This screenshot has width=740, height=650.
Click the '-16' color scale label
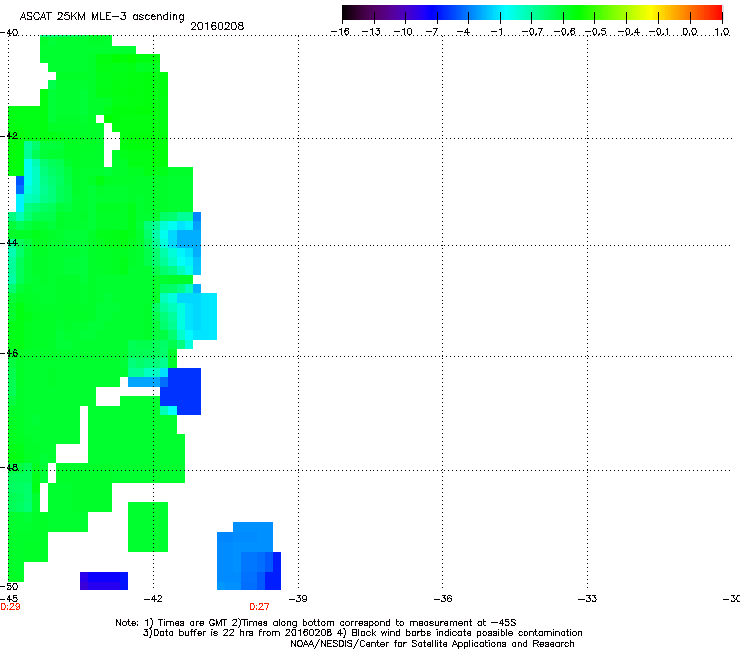pyautogui.click(x=340, y=32)
